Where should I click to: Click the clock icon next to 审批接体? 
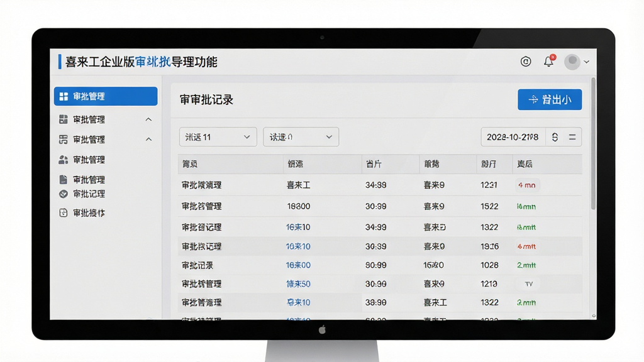(x=64, y=212)
